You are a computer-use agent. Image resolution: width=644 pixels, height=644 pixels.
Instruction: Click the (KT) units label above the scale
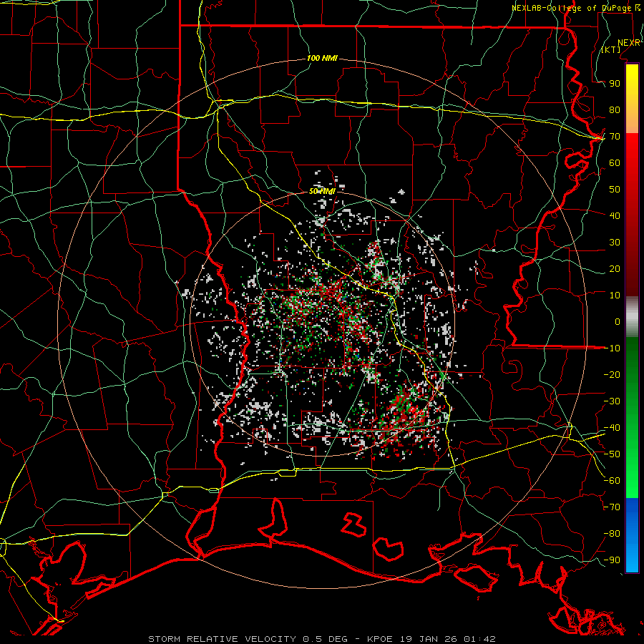coord(611,49)
